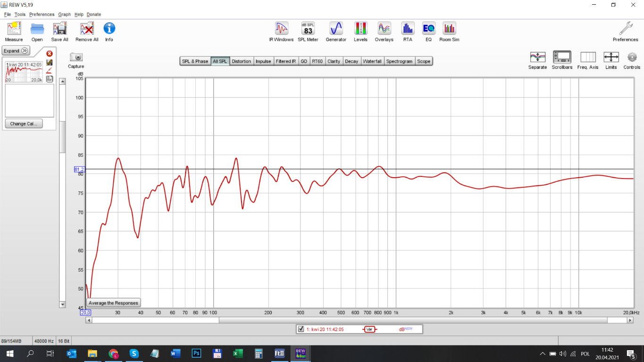Viewport: 644px width, 362px height.
Task: Click the Save All icon
Action: (x=60, y=29)
